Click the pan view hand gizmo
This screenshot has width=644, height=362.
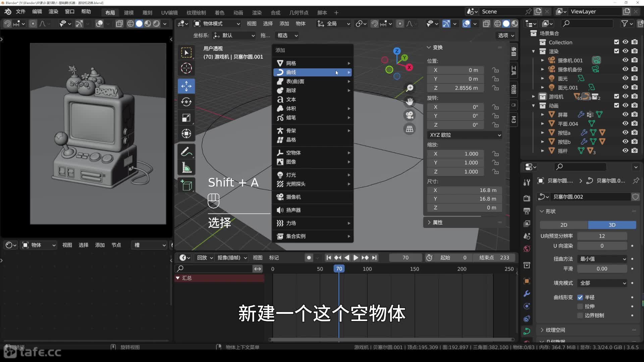[410, 102]
